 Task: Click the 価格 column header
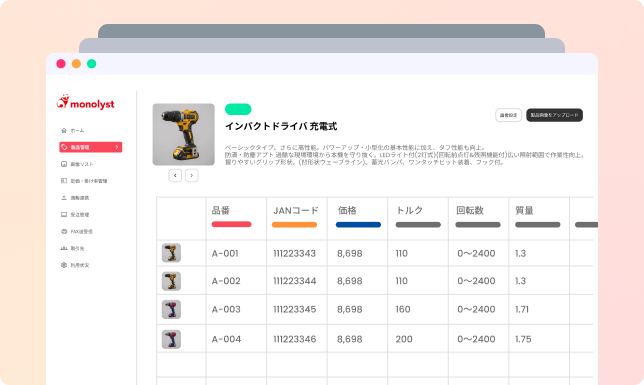[347, 210]
